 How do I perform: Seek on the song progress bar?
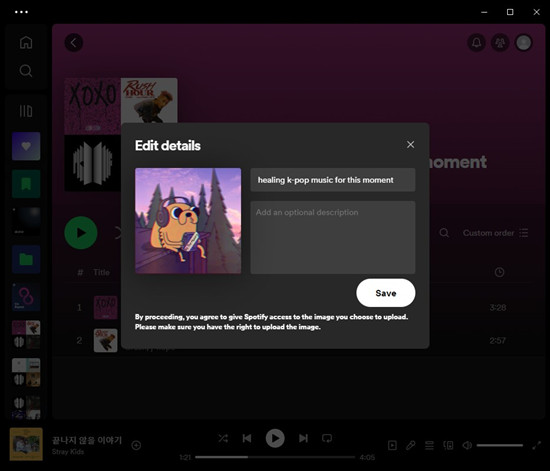[275, 457]
